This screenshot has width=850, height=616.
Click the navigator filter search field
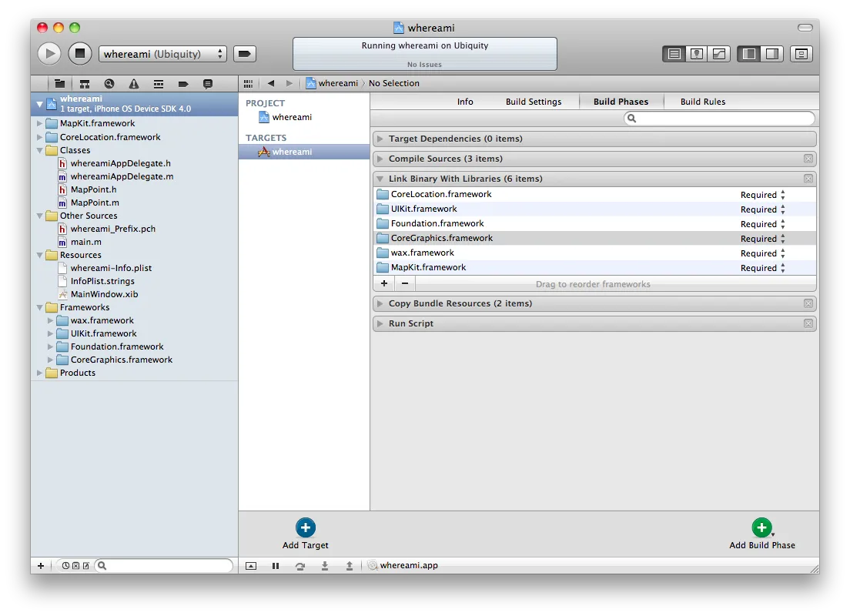164,566
